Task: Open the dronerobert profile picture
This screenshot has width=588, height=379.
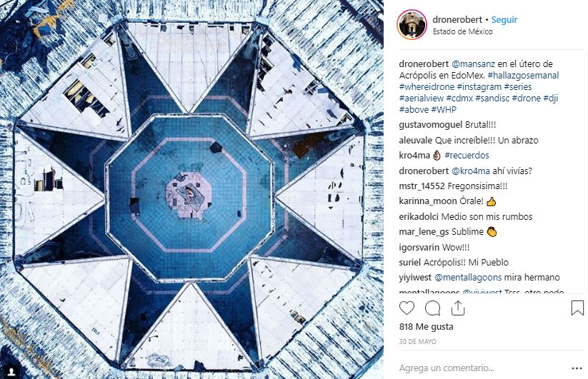Action: [412, 25]
